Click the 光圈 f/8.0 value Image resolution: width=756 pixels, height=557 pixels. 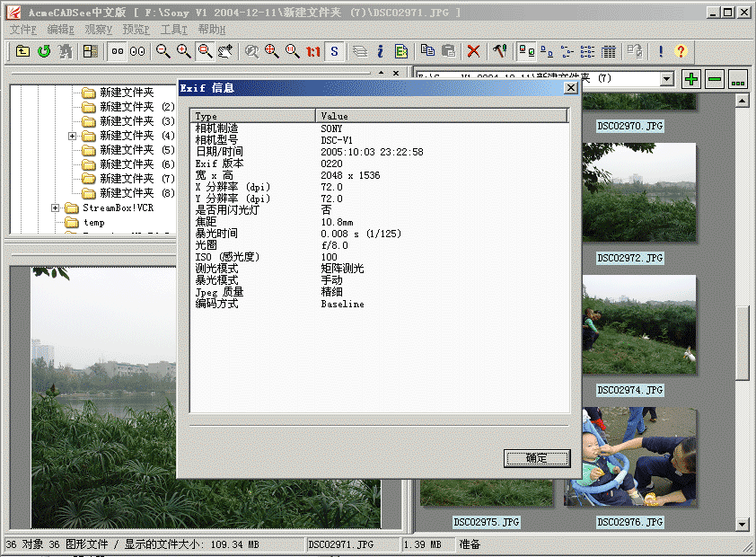point(334,245)
